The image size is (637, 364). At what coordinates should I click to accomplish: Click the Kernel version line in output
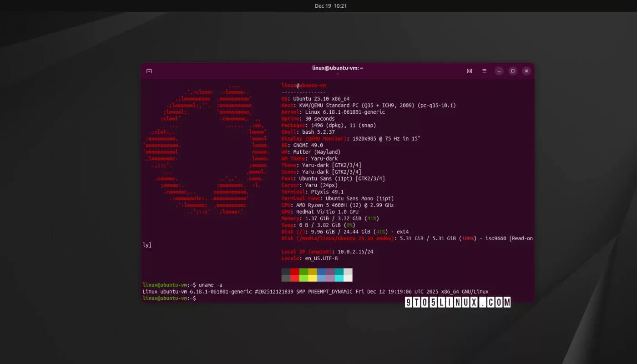pyautogui.click(x=333, y=112)
